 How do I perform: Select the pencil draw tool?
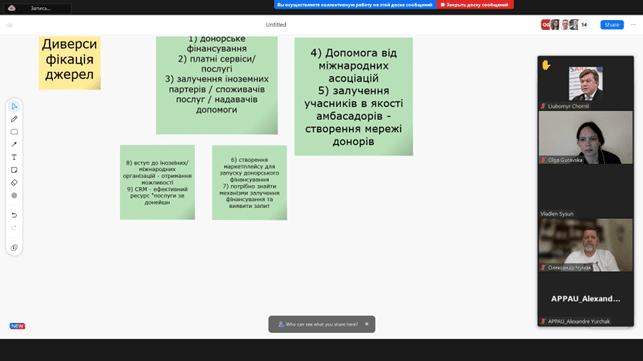pos(14,119)
